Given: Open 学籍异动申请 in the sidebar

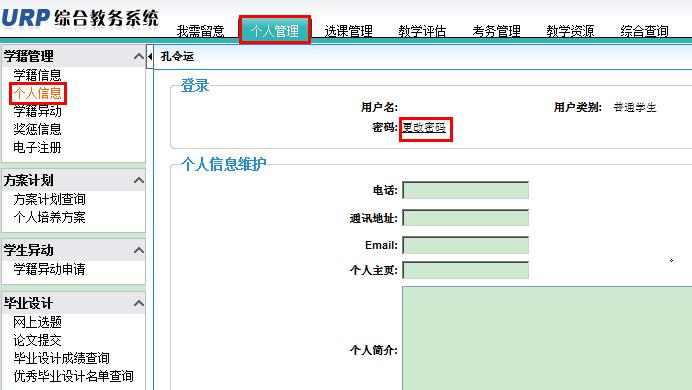Looking at the screenshot, I should (49, 269).
